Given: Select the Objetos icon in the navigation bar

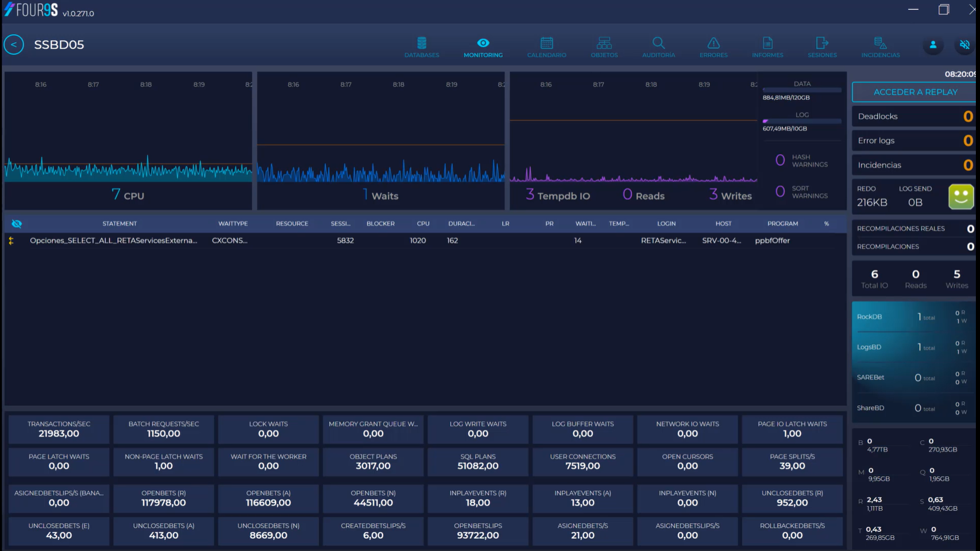Looking at the screenshot, I should click(x=604, y=44).
